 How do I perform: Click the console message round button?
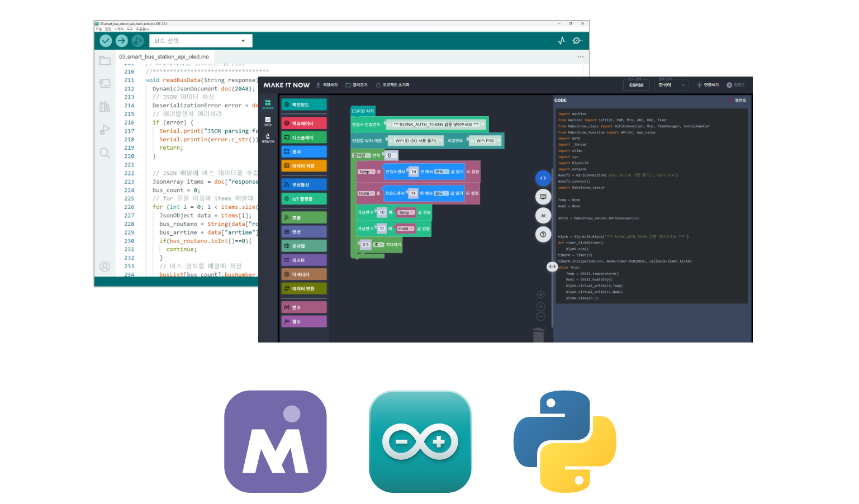[x=543, y=197]
